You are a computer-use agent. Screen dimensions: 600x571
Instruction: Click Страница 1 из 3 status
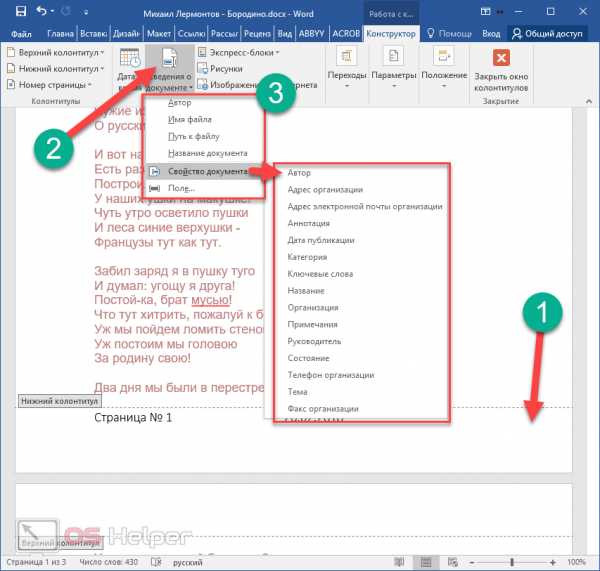tap(36, 562)
